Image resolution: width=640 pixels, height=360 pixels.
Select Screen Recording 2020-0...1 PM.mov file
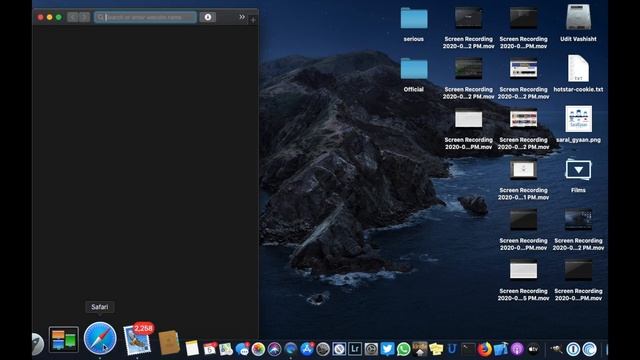tap(523, 170)
